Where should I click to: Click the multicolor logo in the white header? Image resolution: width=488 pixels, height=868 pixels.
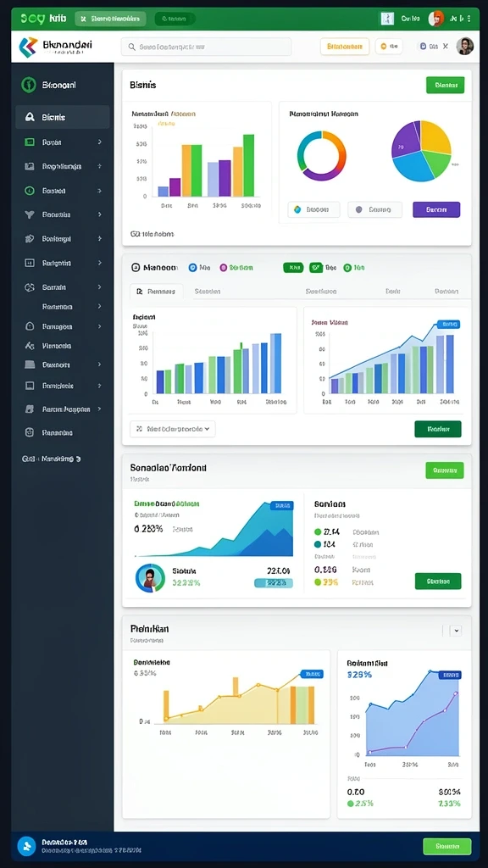pyautogui.click(x=28, y=47)
